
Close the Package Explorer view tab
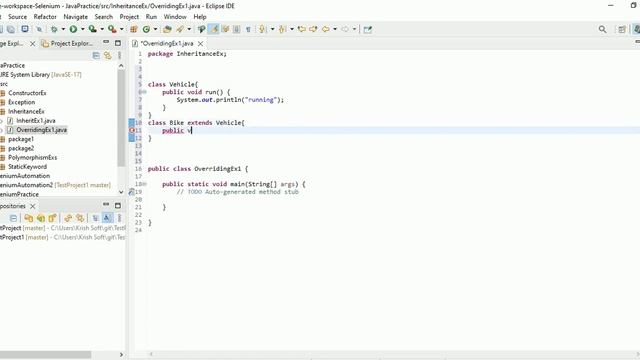coord(33,43)
